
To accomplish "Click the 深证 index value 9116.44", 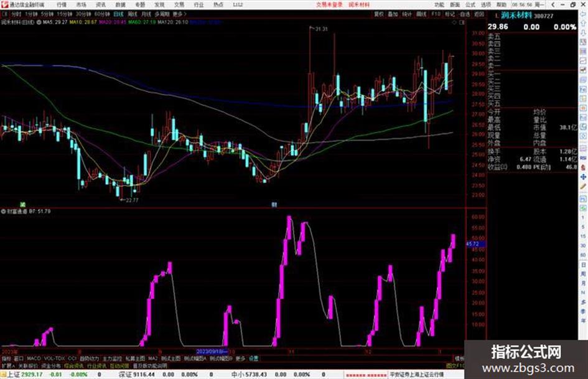I will coord(144,375).
